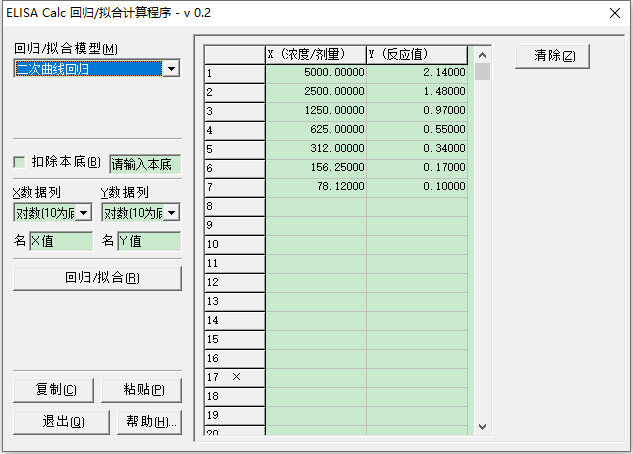Select row header 17 with X mark
The image size is (633, 454).
point(235,377)
